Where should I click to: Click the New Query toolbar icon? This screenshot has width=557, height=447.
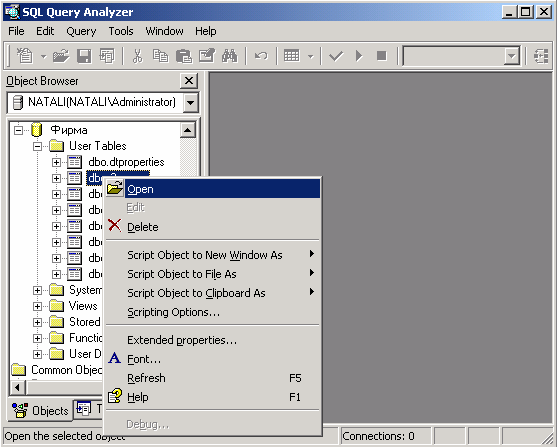coord(25,56)
